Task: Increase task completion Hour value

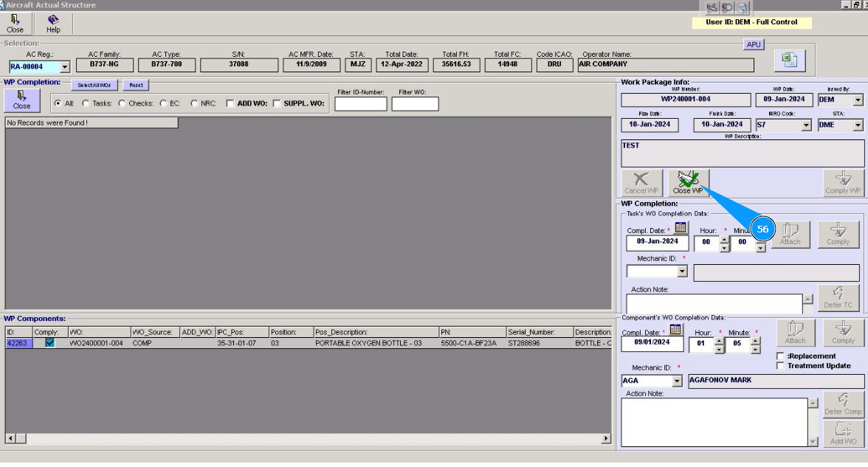Action: click(x=725, y=240)
